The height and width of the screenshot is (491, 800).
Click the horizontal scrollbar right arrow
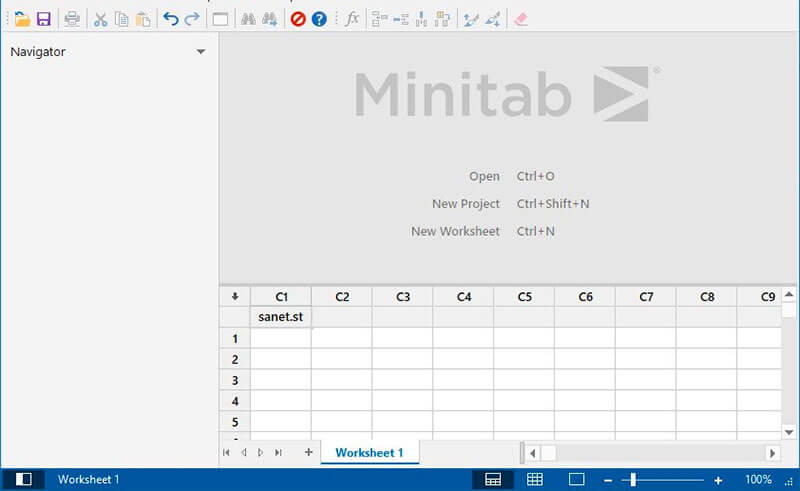point(772,453)
